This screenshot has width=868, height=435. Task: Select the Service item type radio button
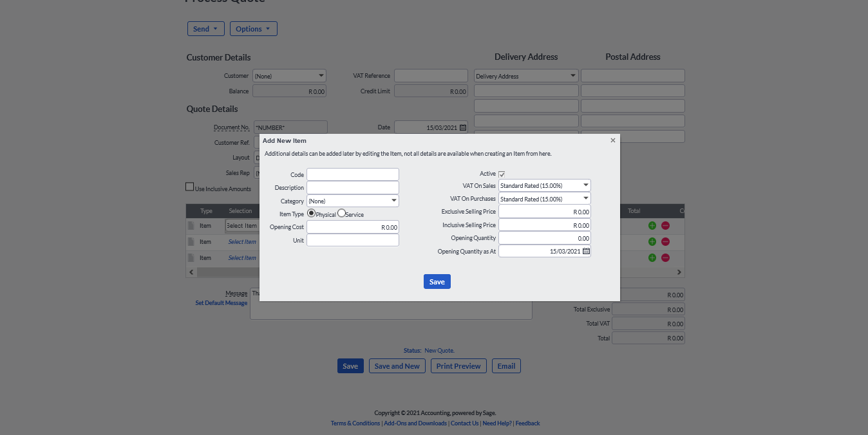341,212
